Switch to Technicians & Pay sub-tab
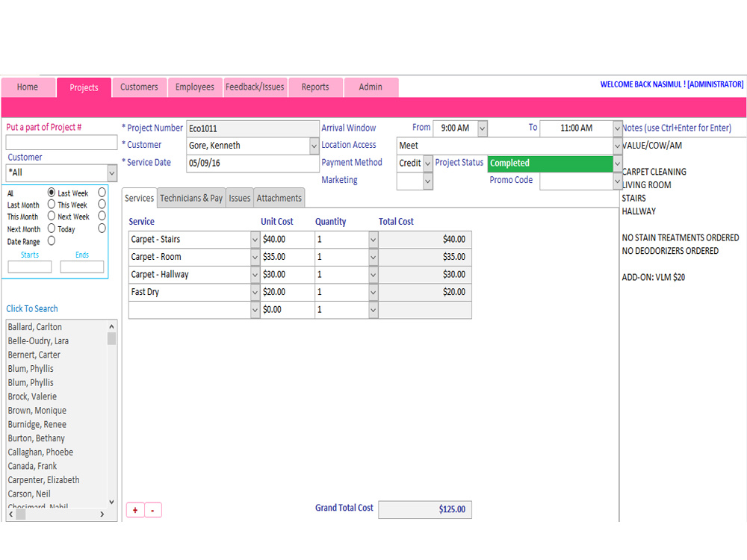This screenshot has height=560, width=747. pyautogui.click(x=191, y=198)
